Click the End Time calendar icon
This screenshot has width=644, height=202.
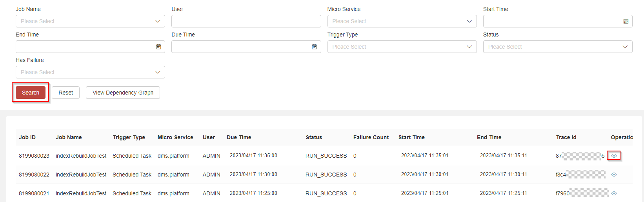coord(158,47)
